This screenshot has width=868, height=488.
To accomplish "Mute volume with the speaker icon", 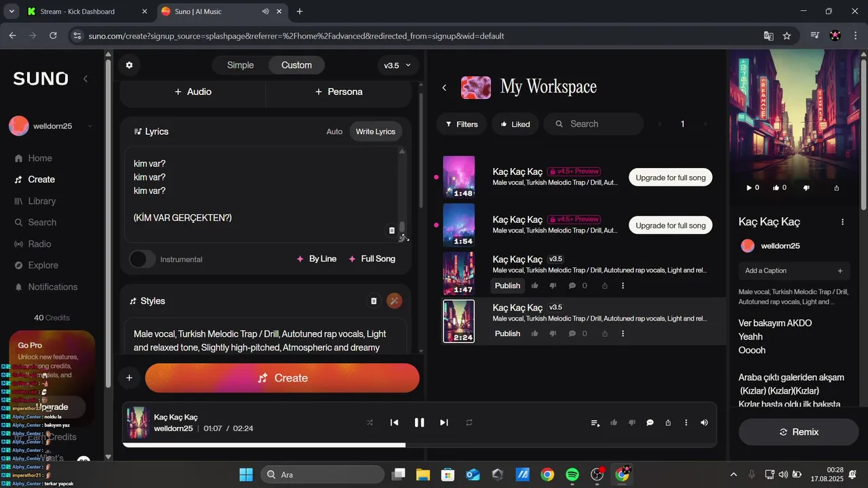I will (x=704, y=422).
